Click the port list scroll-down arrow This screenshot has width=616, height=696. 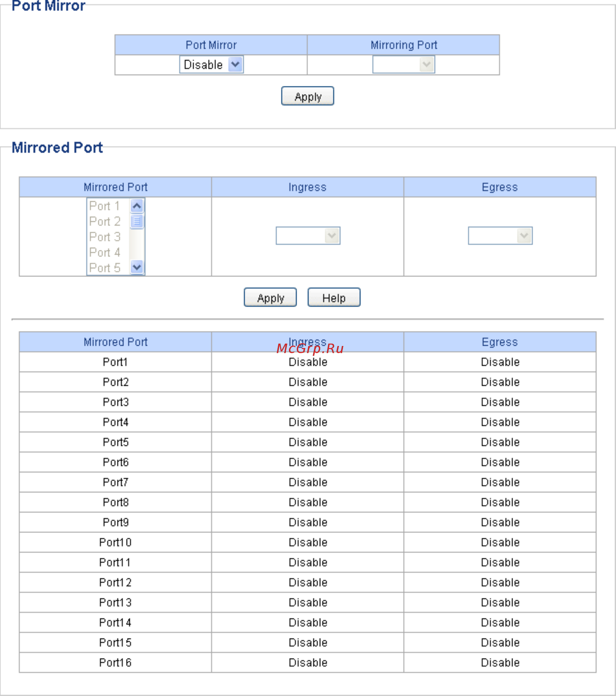[x=137, y=267]
